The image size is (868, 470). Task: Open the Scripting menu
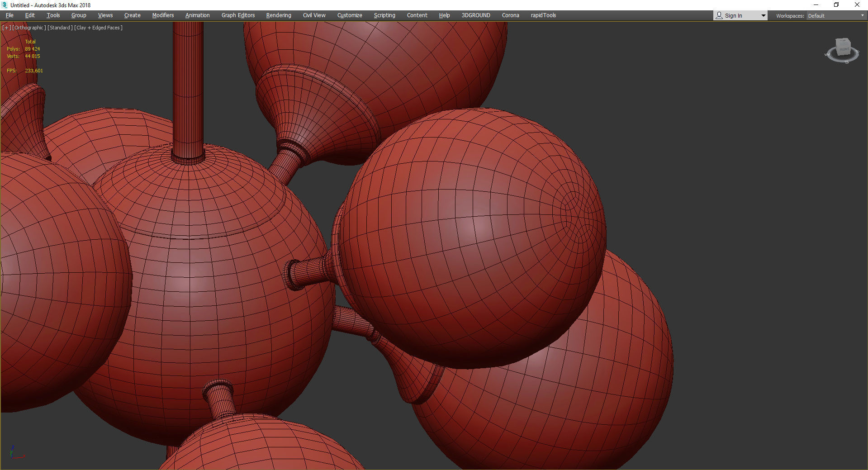384,15
